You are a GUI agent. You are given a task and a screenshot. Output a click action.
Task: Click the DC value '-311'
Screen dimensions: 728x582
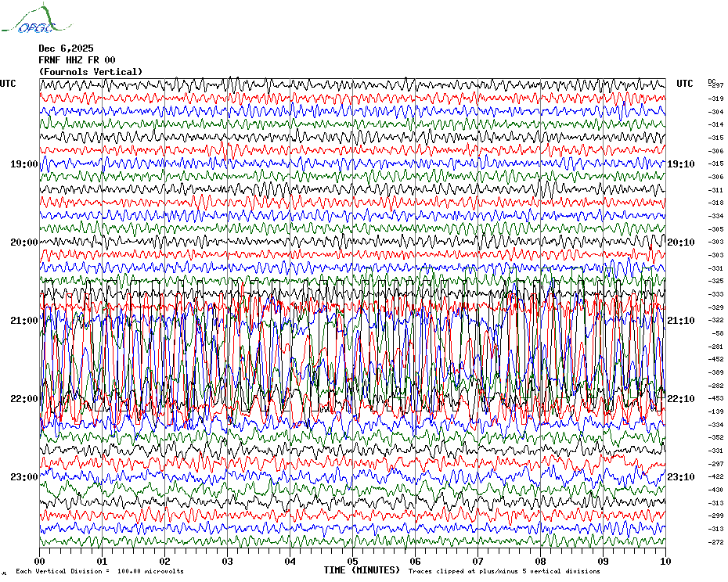(x=716, y=190)
